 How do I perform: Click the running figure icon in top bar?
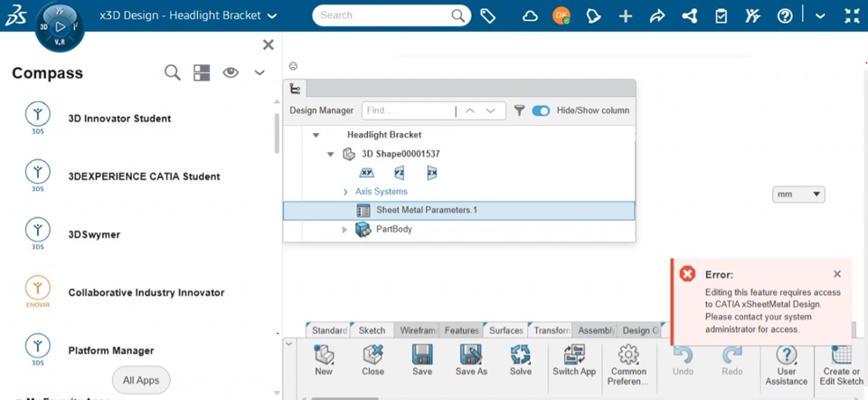click(752, 16)
